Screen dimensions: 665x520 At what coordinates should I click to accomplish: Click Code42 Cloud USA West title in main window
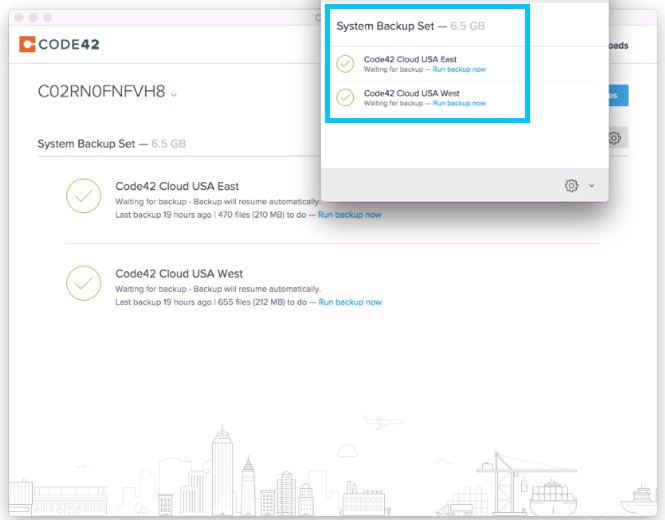click(x=179, y=274)
